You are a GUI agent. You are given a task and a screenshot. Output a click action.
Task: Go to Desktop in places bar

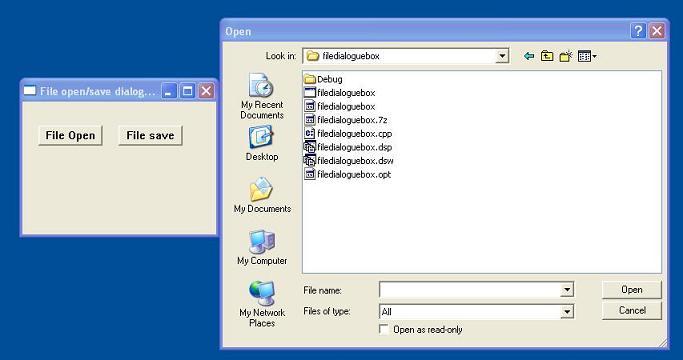pos(262,143)
